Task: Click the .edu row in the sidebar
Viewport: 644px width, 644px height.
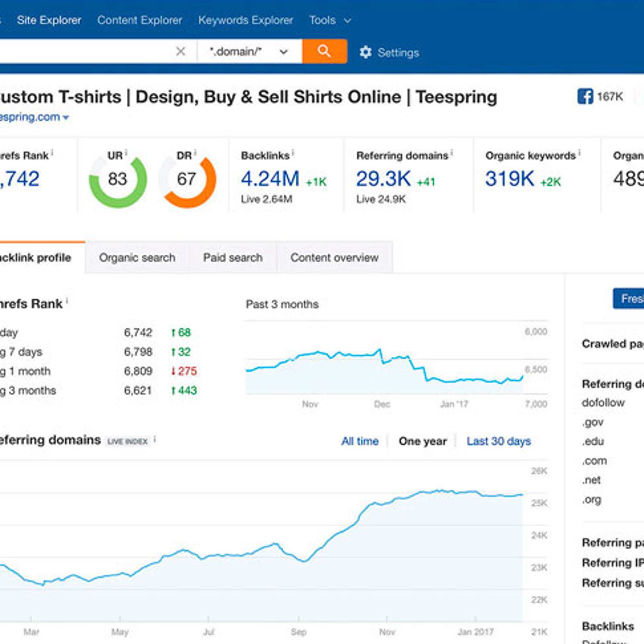Action: 593,442
